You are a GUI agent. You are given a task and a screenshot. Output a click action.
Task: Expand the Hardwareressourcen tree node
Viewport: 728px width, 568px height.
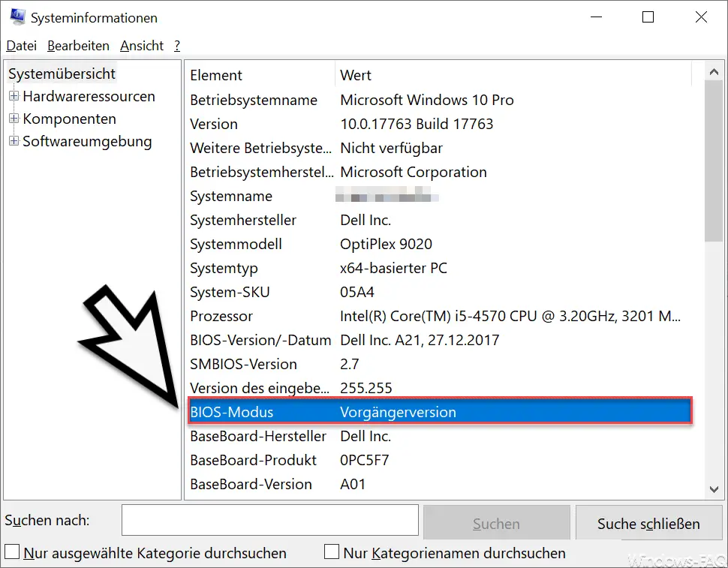pos(14,96)
